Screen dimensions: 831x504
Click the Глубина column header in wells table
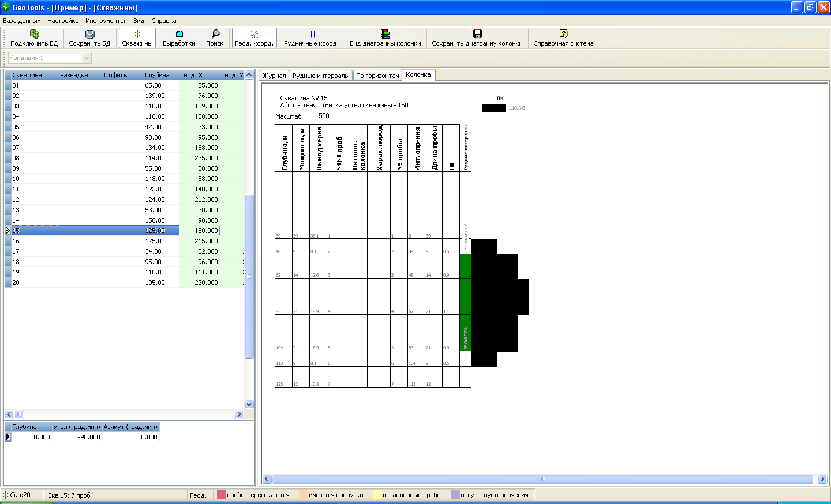pos(161,75)
